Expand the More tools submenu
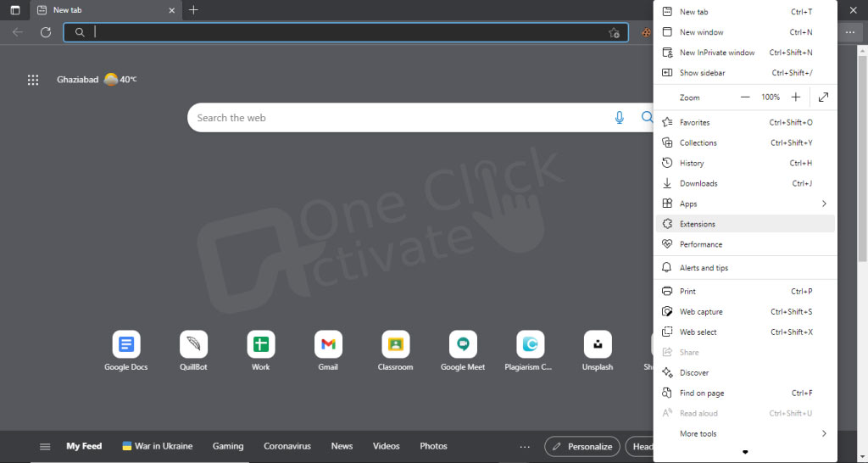This screenshot has height=463, width=868. [745, 433]
